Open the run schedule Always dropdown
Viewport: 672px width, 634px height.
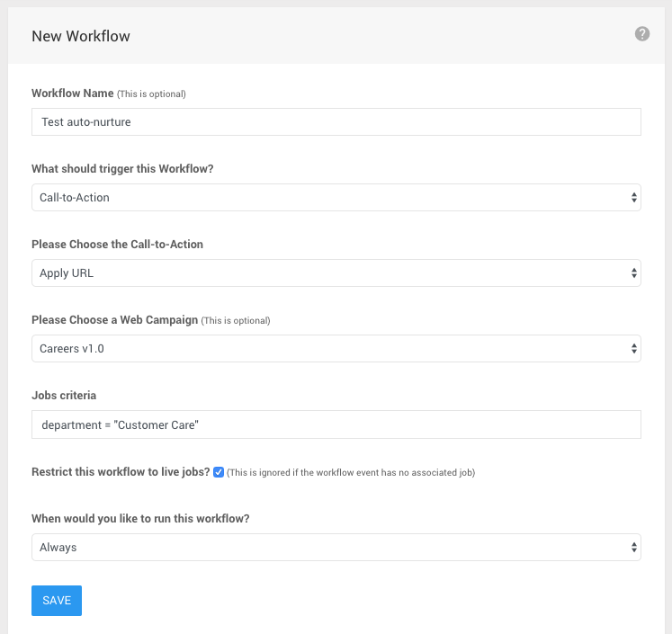click(x=336, y=547)
